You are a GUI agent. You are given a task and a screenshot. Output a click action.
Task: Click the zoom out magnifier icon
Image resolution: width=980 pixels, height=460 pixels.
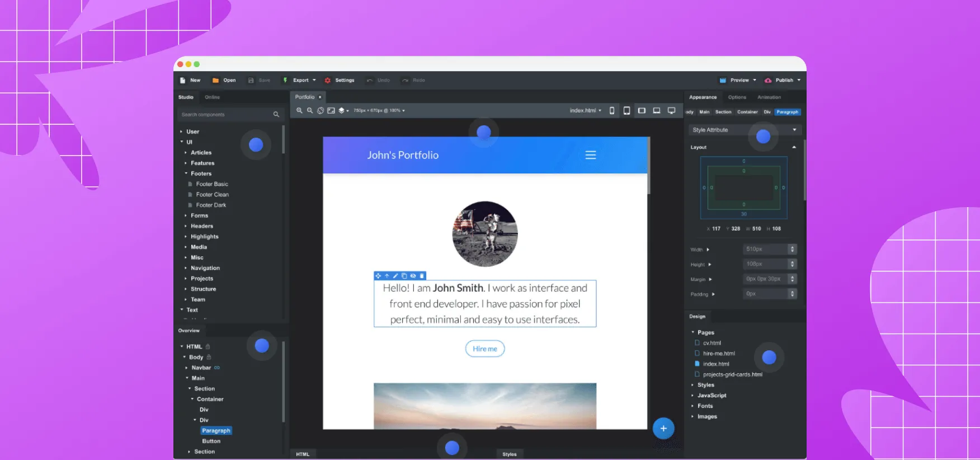(310, 111)
